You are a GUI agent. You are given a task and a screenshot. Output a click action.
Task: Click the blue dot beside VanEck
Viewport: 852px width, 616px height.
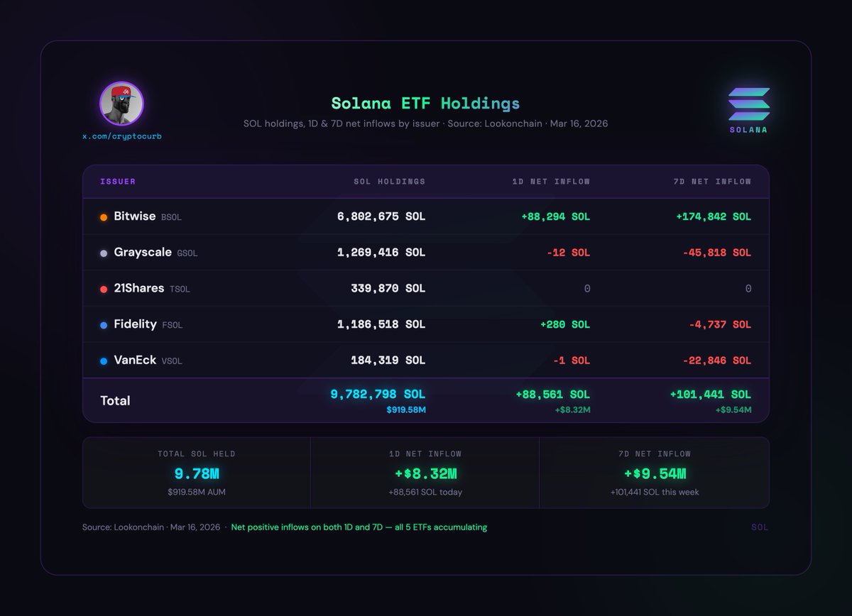click(x=104, y=361)
